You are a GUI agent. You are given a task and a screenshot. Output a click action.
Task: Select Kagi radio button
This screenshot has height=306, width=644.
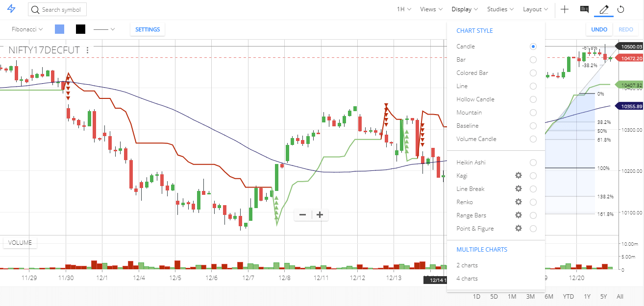pyautogui.click(x=533, y=176)
